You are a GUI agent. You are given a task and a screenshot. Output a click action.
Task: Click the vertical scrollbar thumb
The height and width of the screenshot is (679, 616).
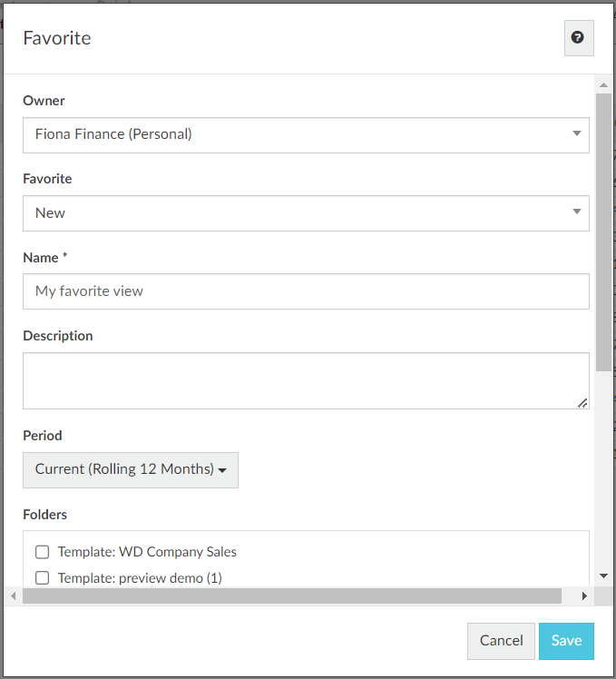pyautogui.click(x=603, y=232)
